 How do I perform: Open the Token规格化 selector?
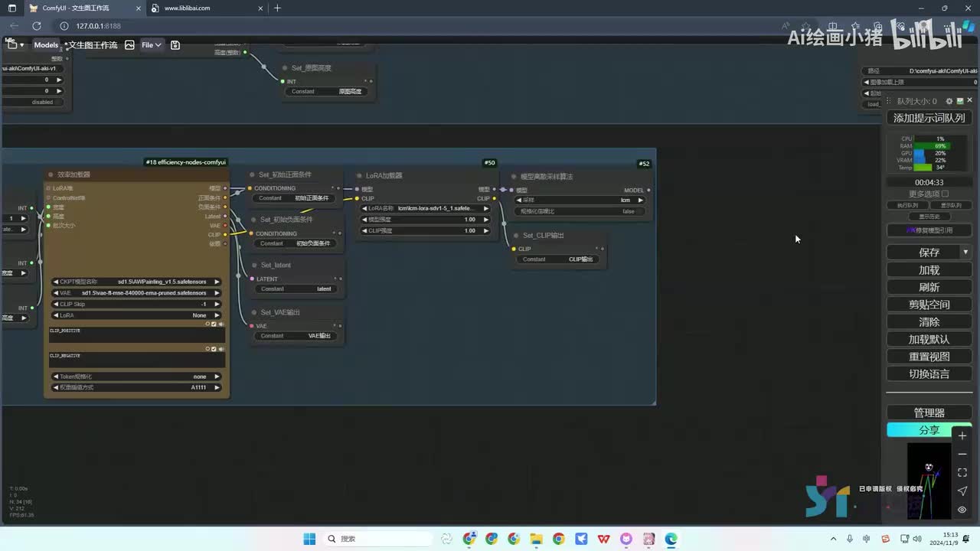pos(136,377)
